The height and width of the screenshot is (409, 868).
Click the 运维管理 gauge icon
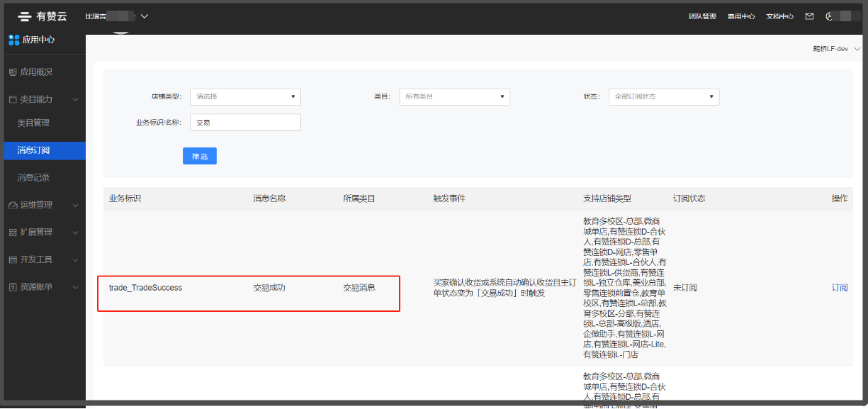13,205
